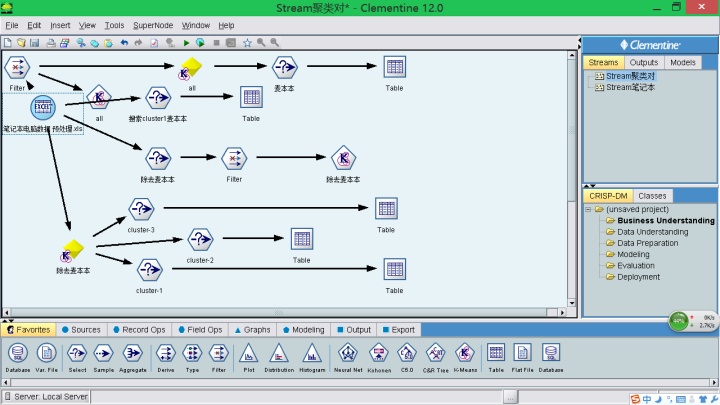The width and height of the screenshot is (720, 405).
Task: Open the Graphs palette tab
Action: click(253, 330)
